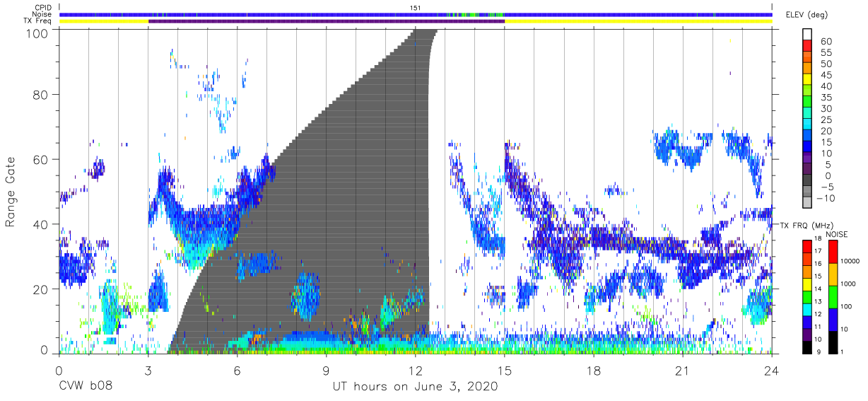This screenshot has width=868, height=401.
Task: Click y-axis tick label 100
Action: pos(36,33)
